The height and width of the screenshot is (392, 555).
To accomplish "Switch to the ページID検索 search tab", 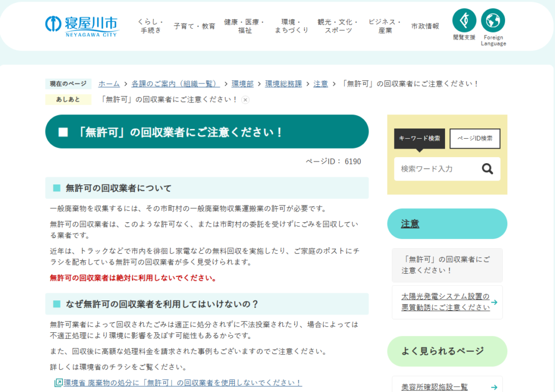I will (474, 138).
